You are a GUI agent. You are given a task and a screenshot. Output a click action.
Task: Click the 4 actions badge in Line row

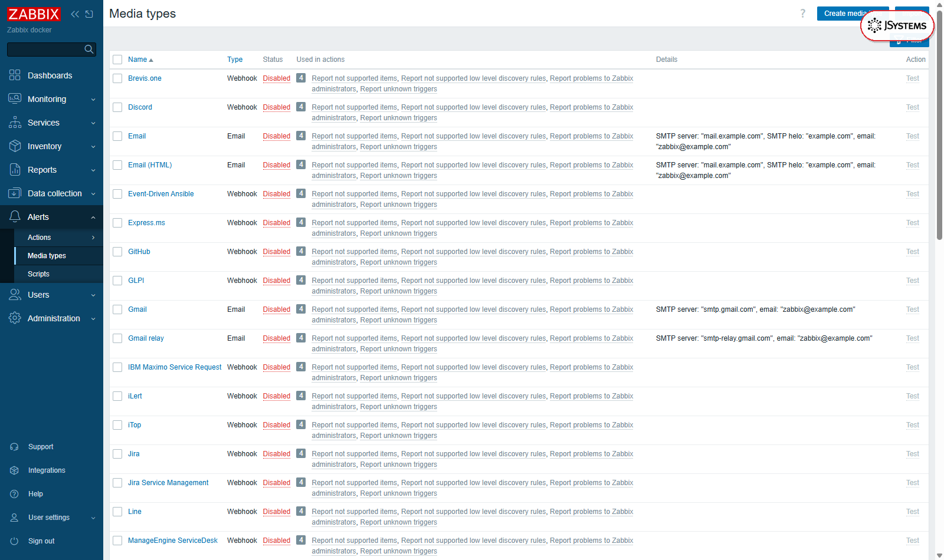[x=301, y=511]
